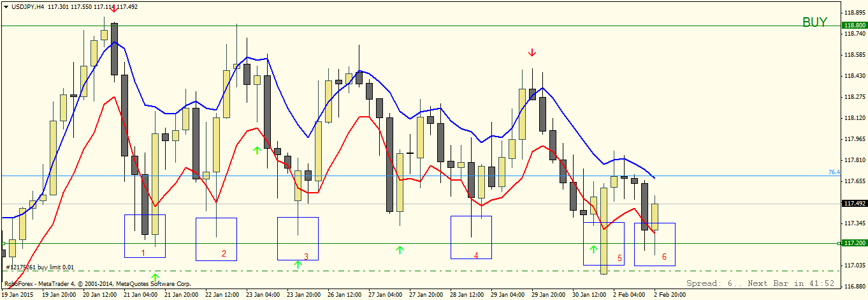This screenshot has width=868, height=300.
Task: Click the 29 Jan 04:00 time label
Action: click(509, 295)
